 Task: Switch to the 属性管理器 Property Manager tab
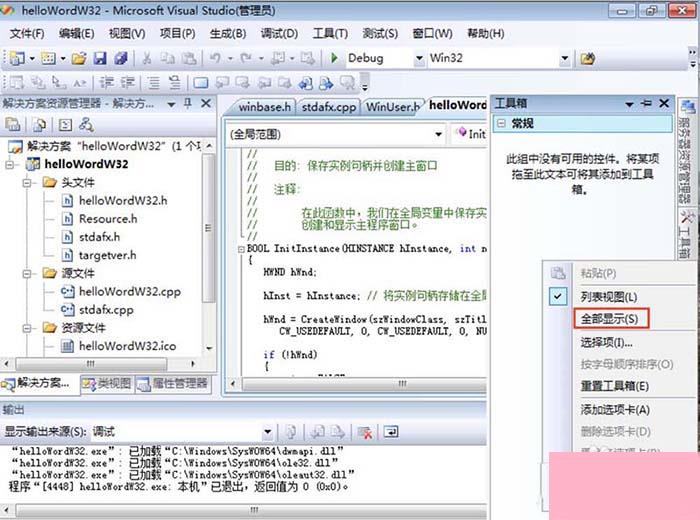[x=173, y=384]
